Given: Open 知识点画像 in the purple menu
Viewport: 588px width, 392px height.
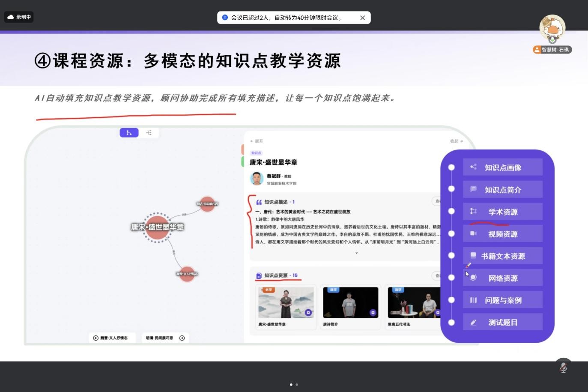Looking at the screenshot, I should [x=502, y=168].
